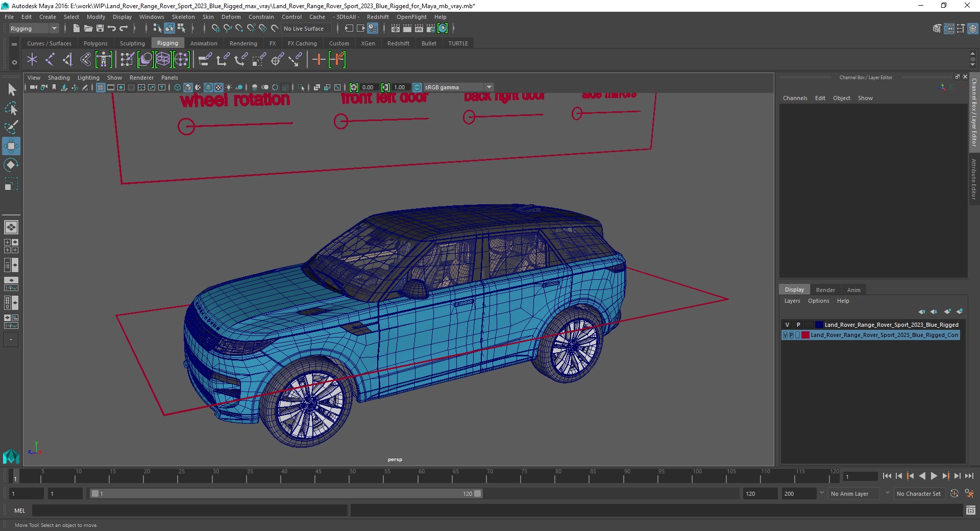Save the scene with the disk icon

[x=100, y=29]
